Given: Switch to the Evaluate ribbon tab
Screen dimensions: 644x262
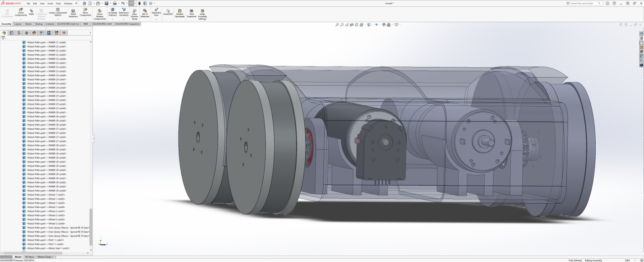Looking at the screenshot, I should (50, 24).
